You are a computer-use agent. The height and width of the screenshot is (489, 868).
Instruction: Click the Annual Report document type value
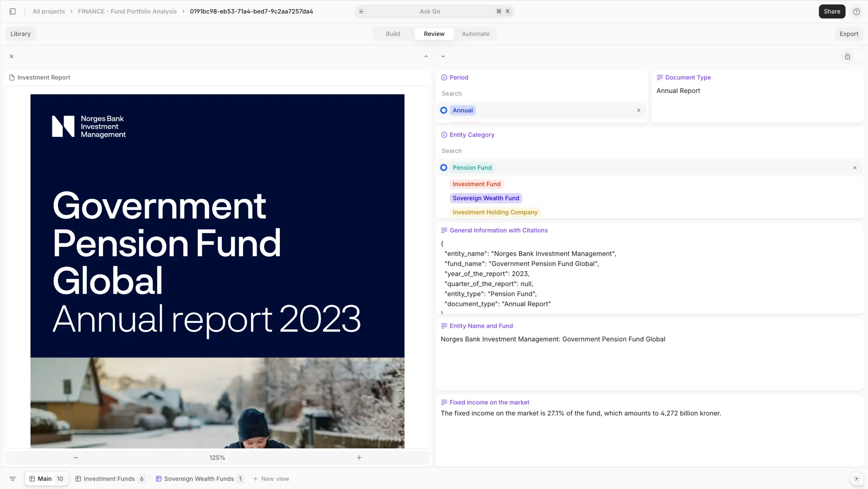click(678, 91)
